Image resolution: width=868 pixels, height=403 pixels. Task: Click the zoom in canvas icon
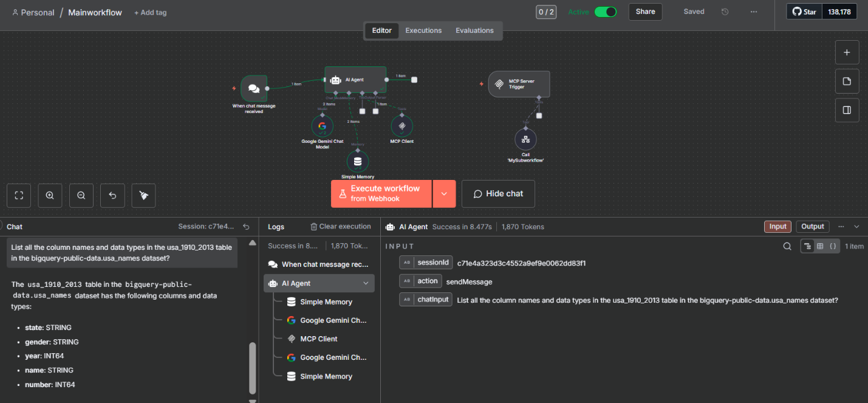point(50,195)
